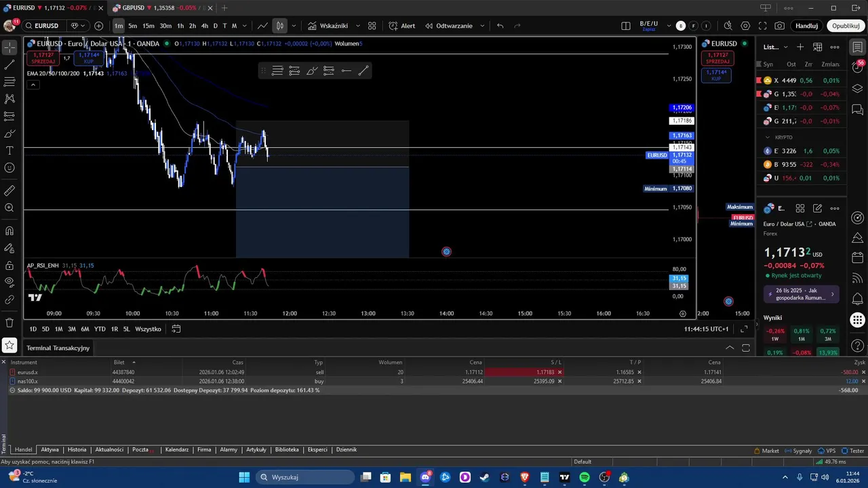Screen dimensions: 868x488
Task: Switch to the Historia terminal tab
Action: click(77, 449)
